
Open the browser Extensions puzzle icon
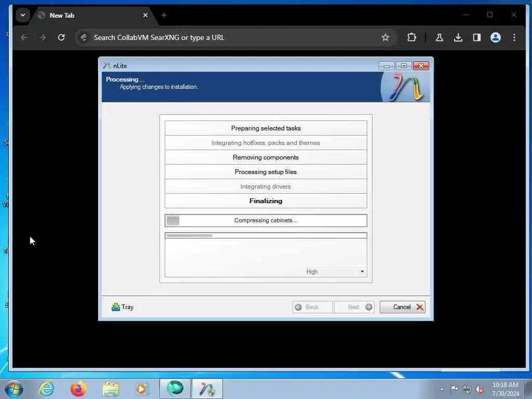click(x=411, y=37)
